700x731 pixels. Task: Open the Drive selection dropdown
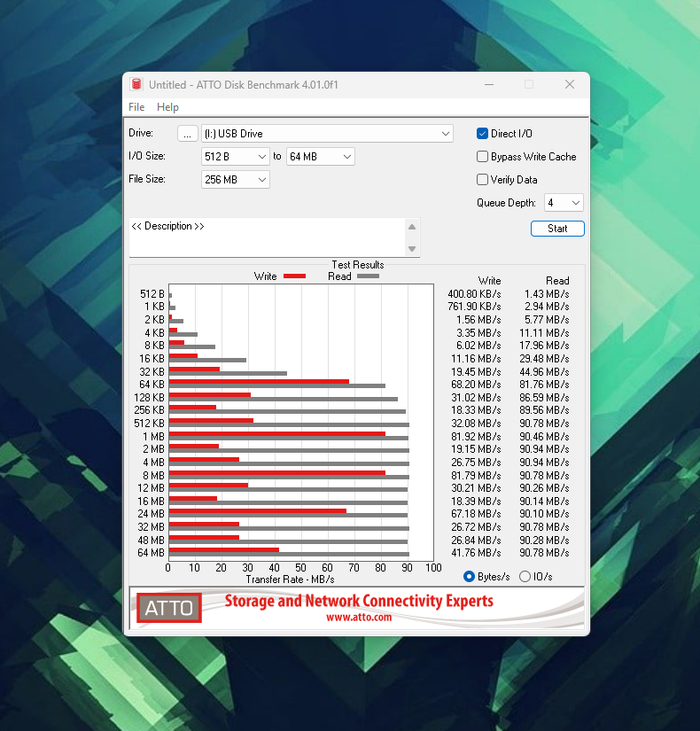tap(327, 134)
